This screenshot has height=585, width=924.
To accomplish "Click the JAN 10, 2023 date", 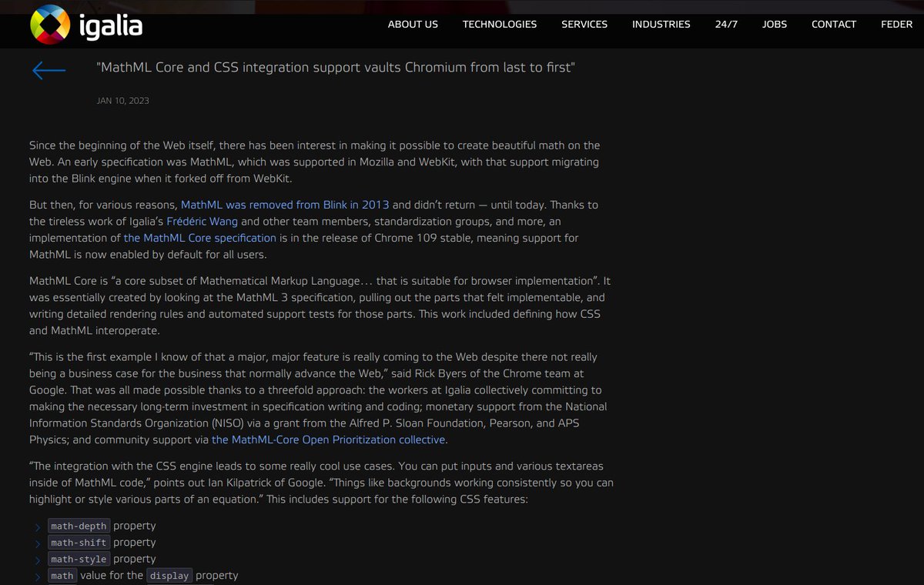I will click(x=123, y=101).
